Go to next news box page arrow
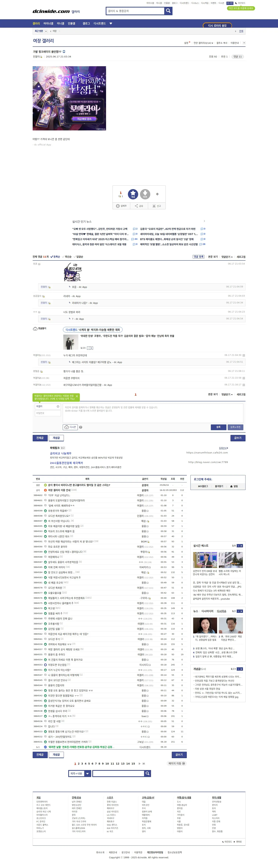Viewport: 278px width, 868px height. point(241,611)
